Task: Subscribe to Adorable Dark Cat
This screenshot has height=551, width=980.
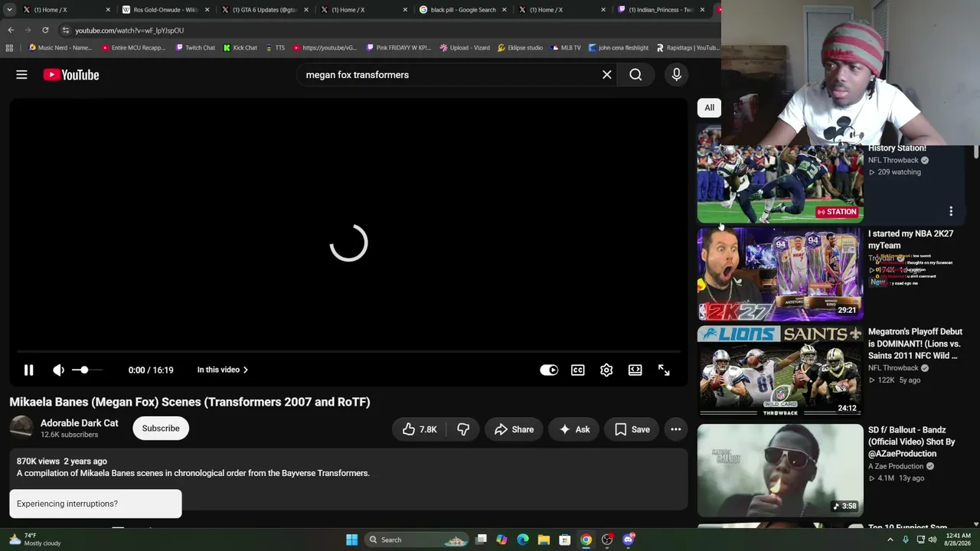Action: (x=161, y=428)
